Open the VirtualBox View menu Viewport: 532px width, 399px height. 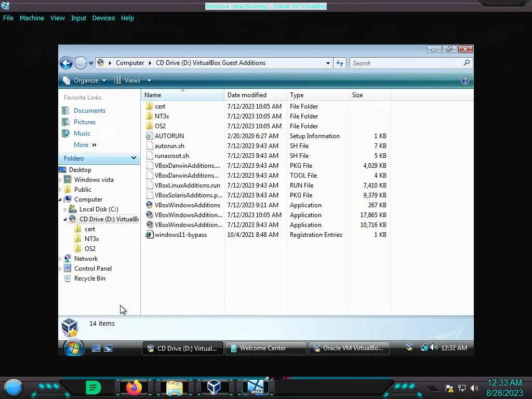click(57, 18)
